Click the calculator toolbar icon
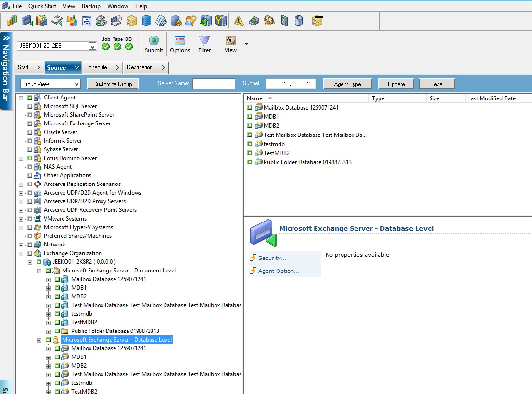 [x=284, y=21]
